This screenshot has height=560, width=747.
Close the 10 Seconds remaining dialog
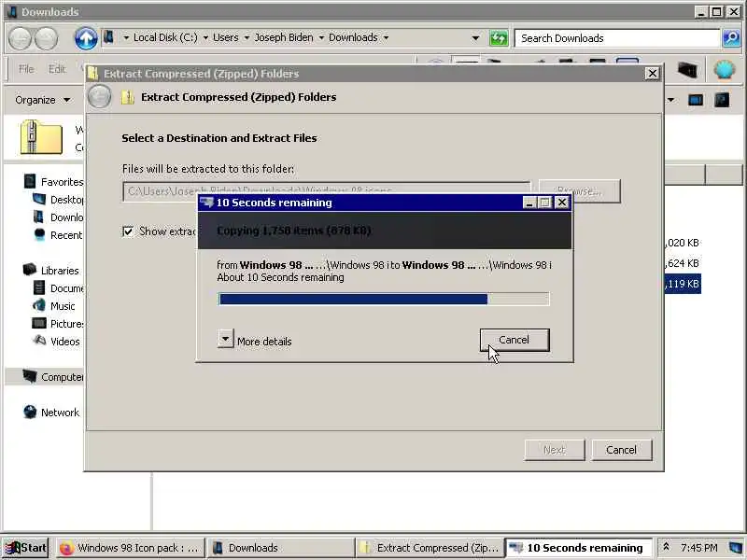coord(562,203)
